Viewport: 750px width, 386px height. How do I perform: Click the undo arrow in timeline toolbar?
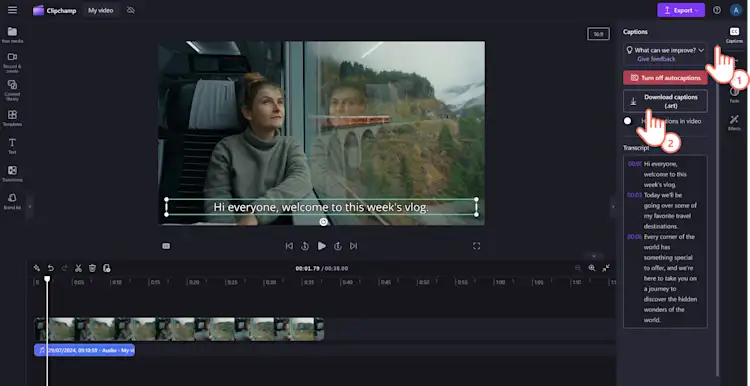pos(51,268)
